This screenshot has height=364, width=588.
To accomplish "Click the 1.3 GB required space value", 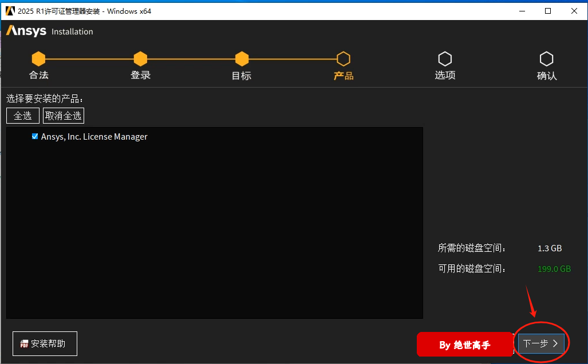I will tap(550, 248).
